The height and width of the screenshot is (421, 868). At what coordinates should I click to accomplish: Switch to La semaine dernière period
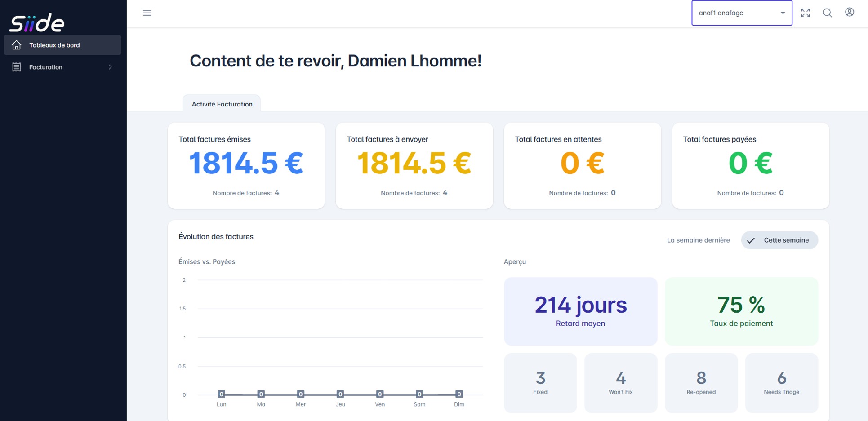pos(698,240)
